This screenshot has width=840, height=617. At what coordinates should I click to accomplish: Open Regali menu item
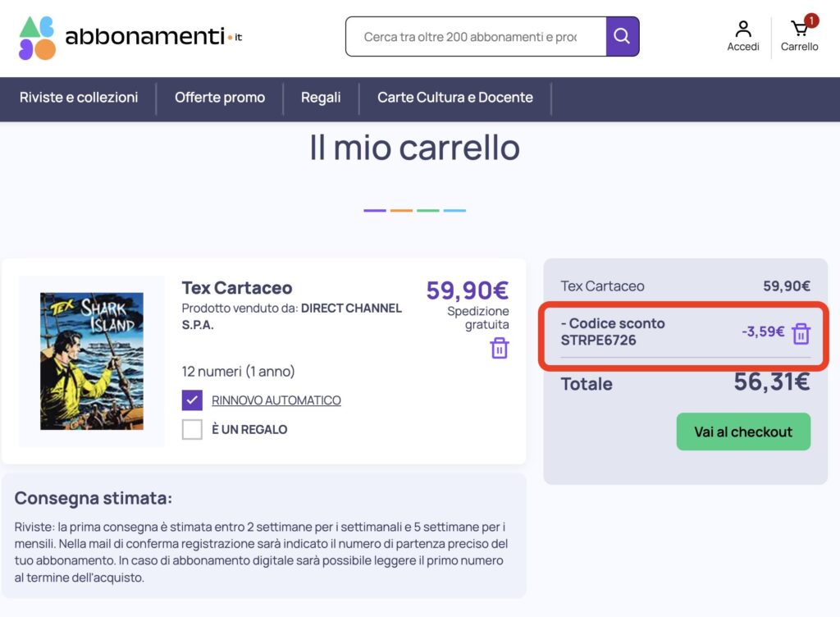point(321,98)
